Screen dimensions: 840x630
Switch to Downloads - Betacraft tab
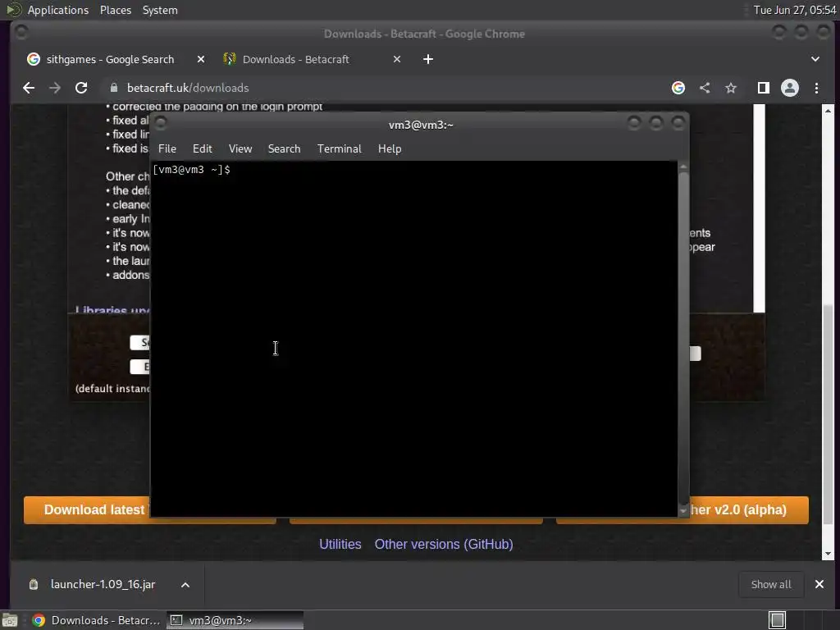(313, 59)
